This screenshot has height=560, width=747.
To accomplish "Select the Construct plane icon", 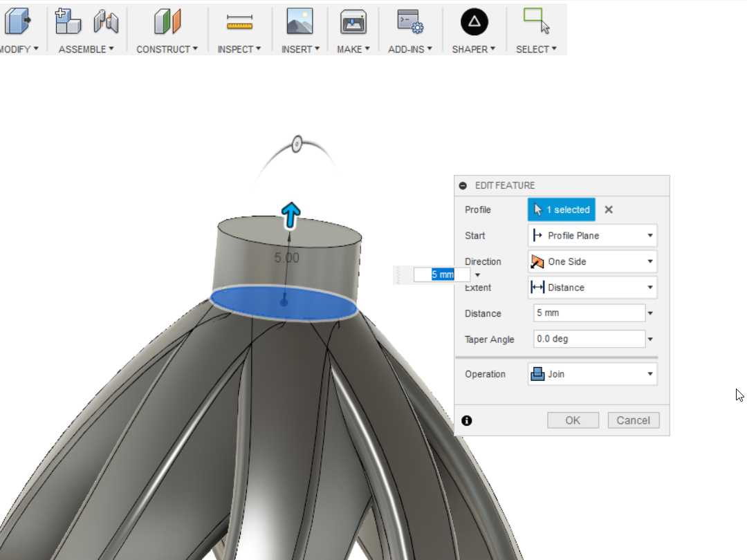I will 166,21.
